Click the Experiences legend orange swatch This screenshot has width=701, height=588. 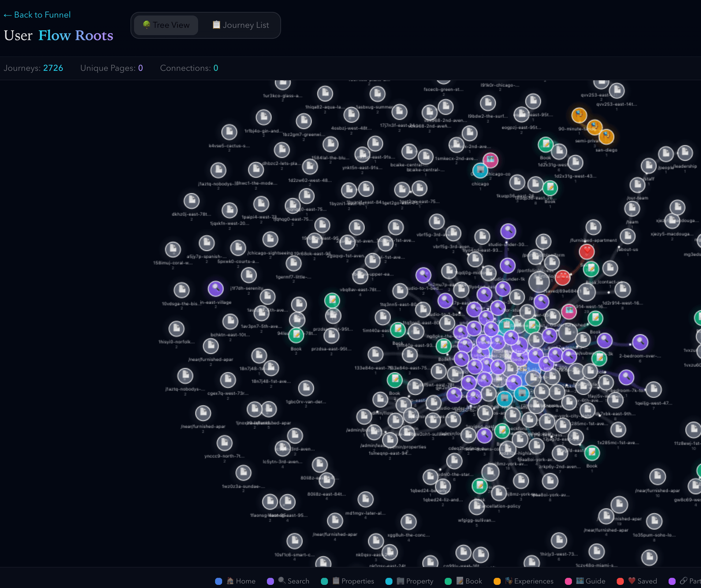coord(497,581)
